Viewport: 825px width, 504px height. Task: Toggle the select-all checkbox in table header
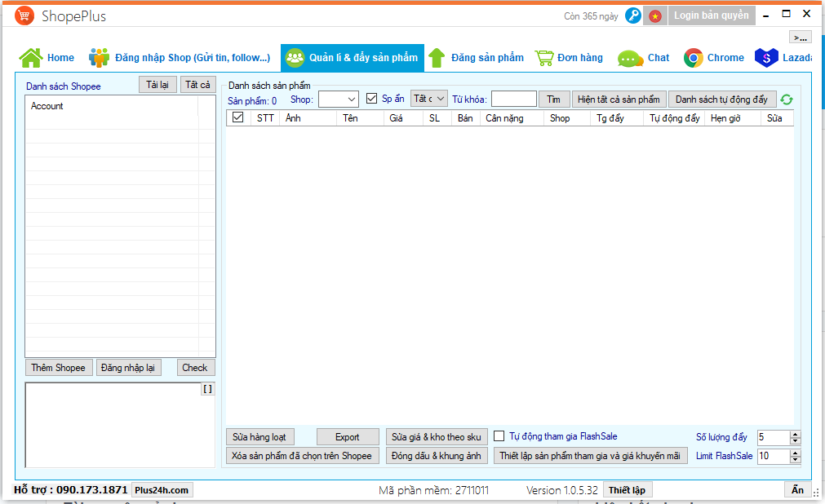(x=237, y=117)
